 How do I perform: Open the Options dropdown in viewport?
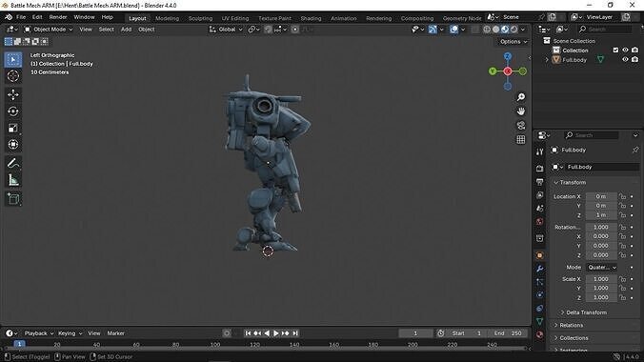[x=513, y=42]
